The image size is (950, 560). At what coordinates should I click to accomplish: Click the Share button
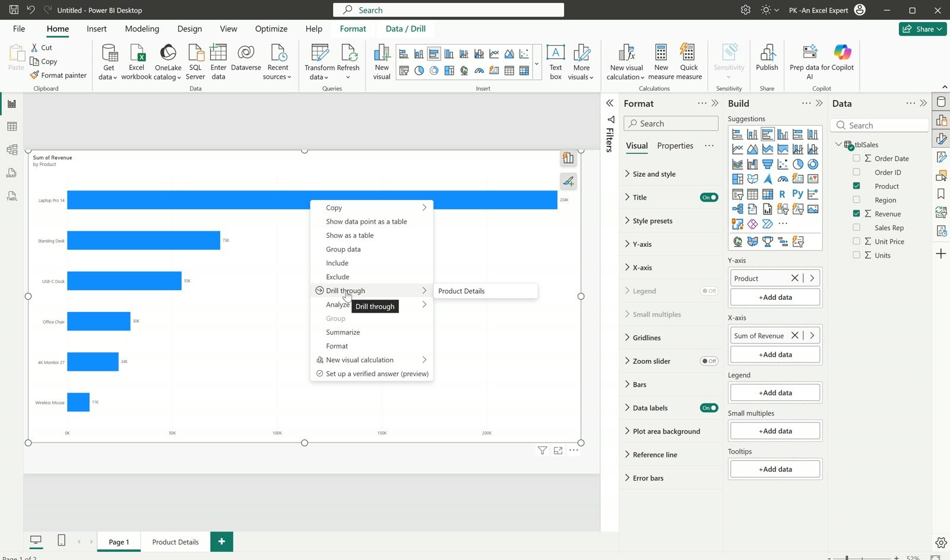click(922, 29)
